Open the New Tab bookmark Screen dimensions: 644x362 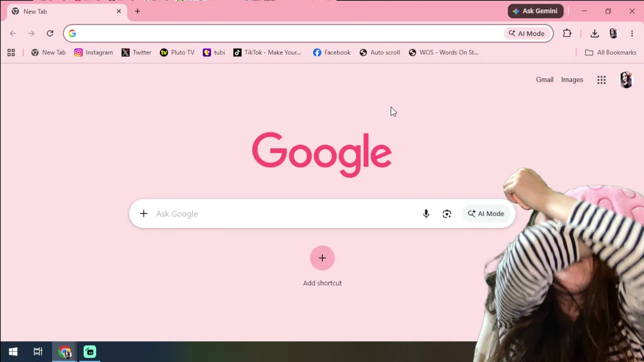(48, 52)
